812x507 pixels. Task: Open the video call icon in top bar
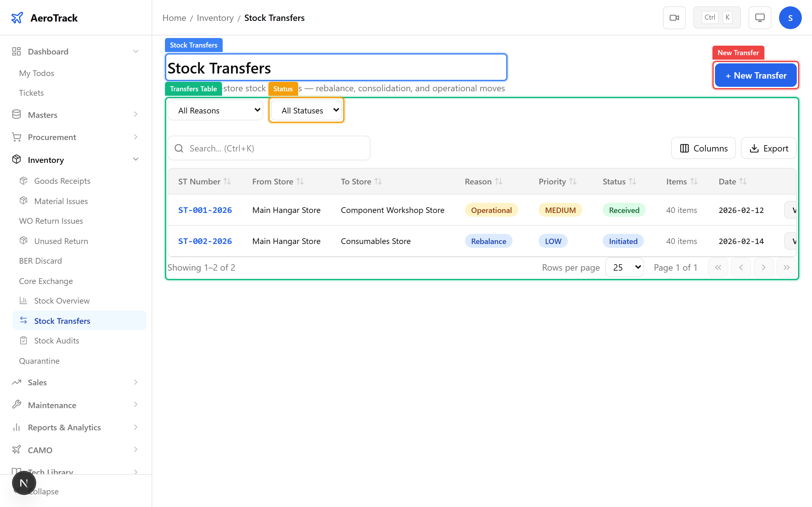coord(674,17)
